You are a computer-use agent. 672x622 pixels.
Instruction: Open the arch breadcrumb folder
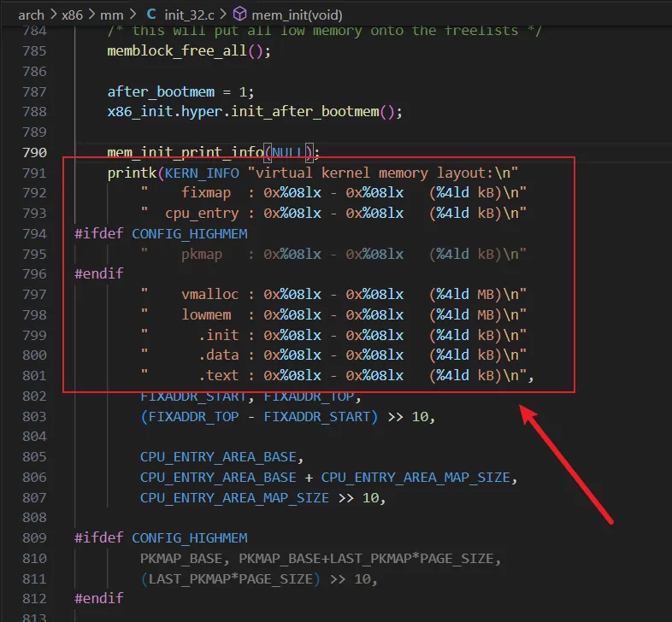coord(31,15)
